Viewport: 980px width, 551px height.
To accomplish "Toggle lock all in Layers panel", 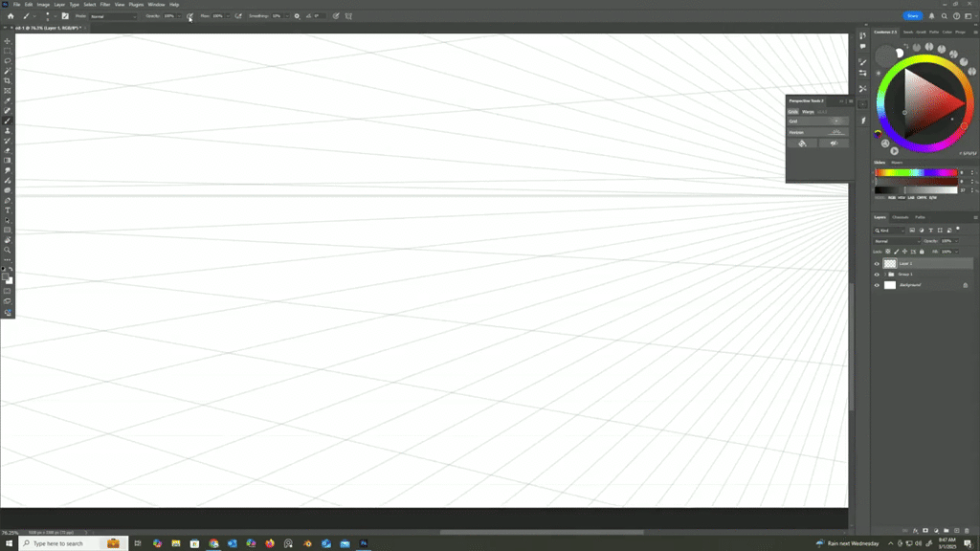I will pyautogui.click(x=922, y=252).
